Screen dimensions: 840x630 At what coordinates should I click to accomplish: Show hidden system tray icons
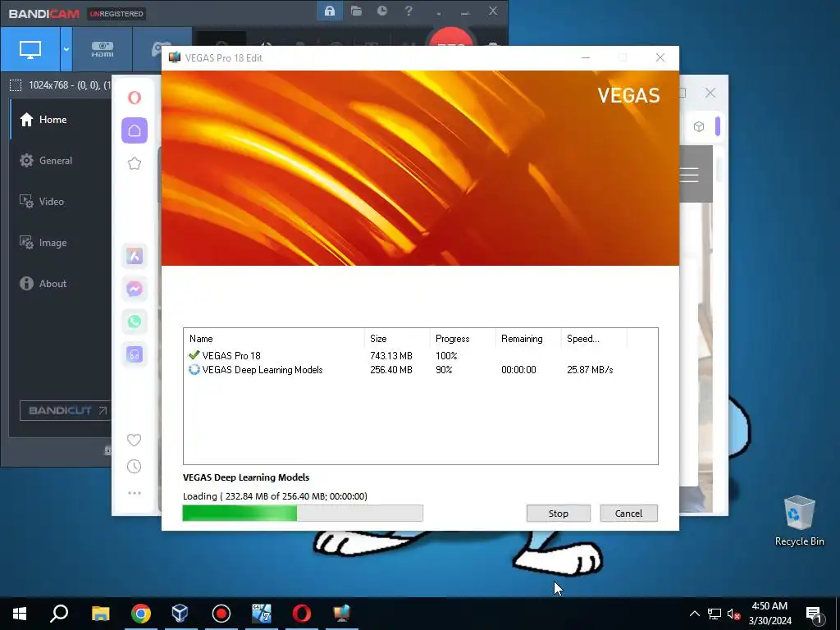694,614
